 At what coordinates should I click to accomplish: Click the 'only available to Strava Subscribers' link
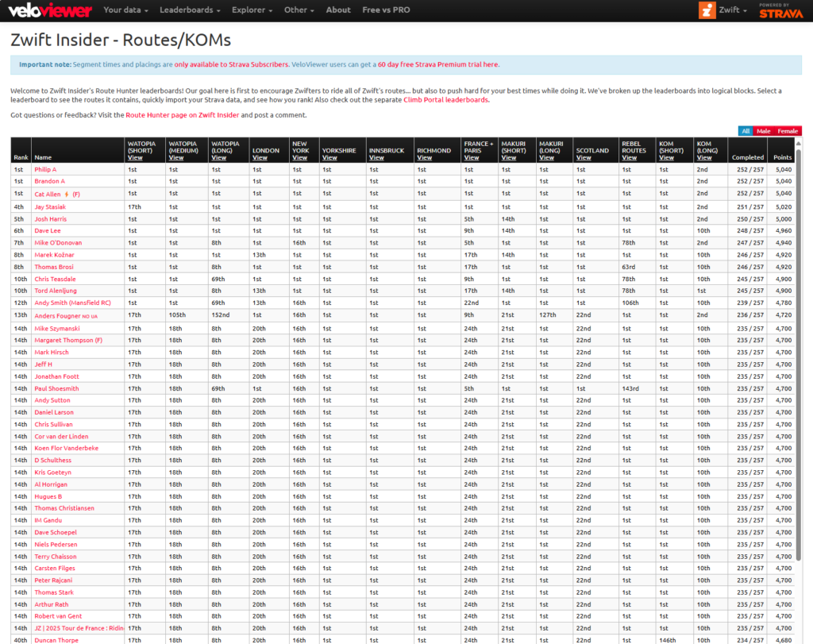[x=231, y=65]
